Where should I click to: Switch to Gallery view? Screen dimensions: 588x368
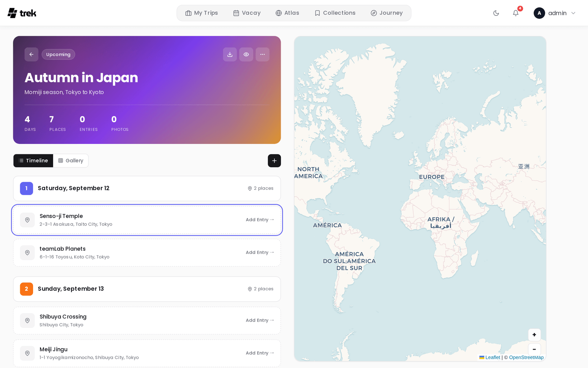coord(71,161)
